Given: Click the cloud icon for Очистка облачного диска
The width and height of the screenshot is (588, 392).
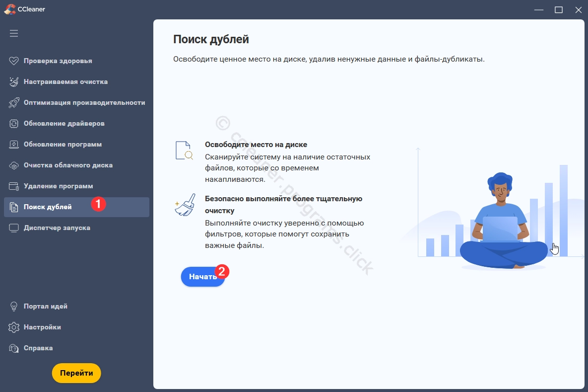Looking at the screenshot, I should [x=14, y=165].
